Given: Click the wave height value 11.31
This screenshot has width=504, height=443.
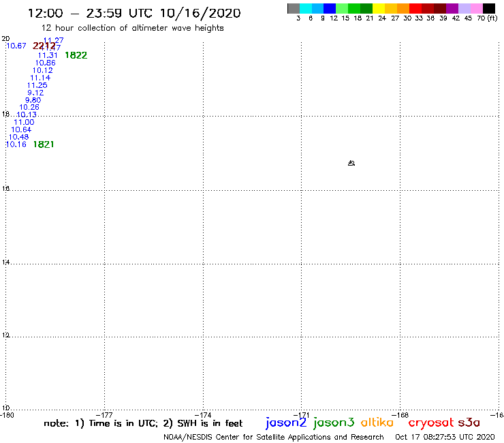Looking at the screenshot, I should [48, 55].
